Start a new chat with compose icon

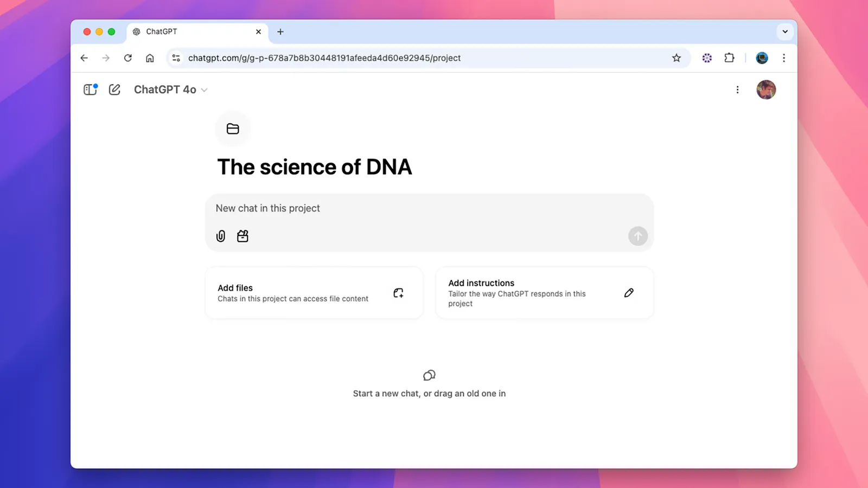pos(114,89)
